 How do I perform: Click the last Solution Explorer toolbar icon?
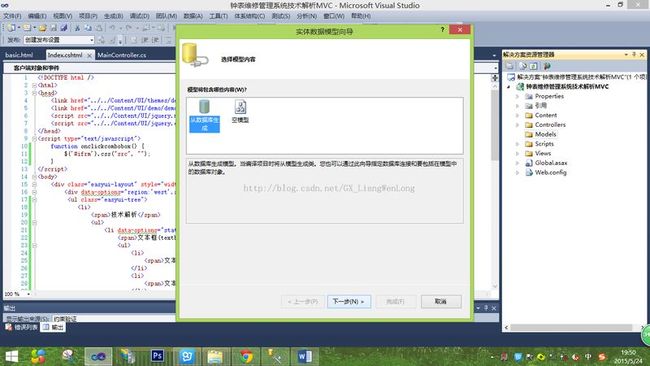pyautogui.click(x=547, y=66)
